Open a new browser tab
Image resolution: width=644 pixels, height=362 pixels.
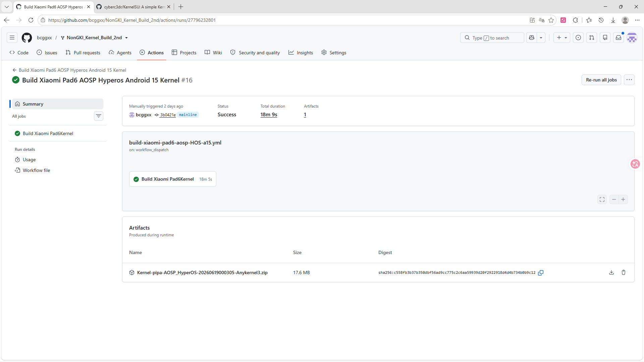click(181, 7)
